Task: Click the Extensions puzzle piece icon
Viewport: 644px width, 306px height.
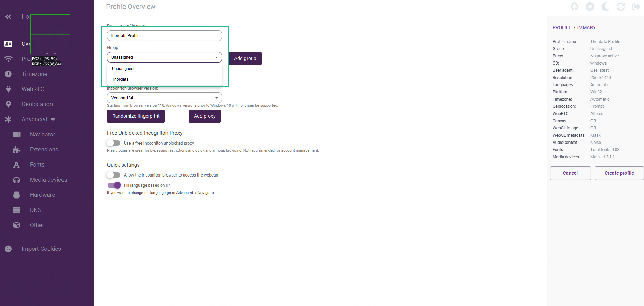Action: tap(16, 149)
